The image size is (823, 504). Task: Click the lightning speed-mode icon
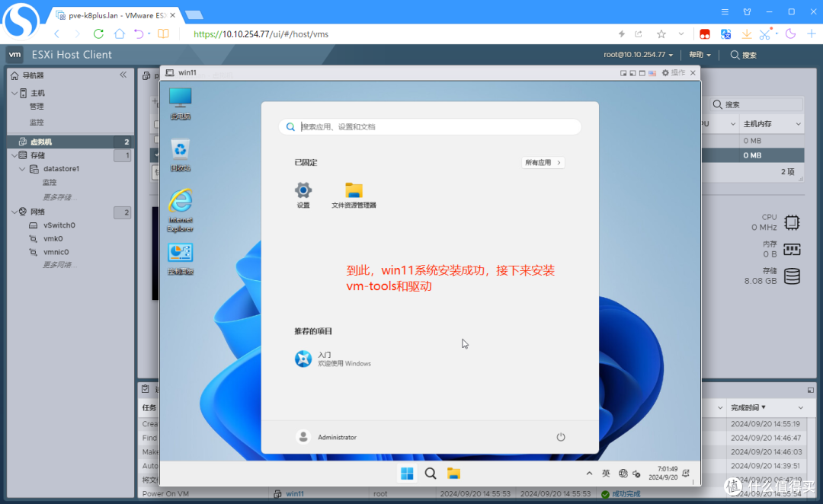622,34
